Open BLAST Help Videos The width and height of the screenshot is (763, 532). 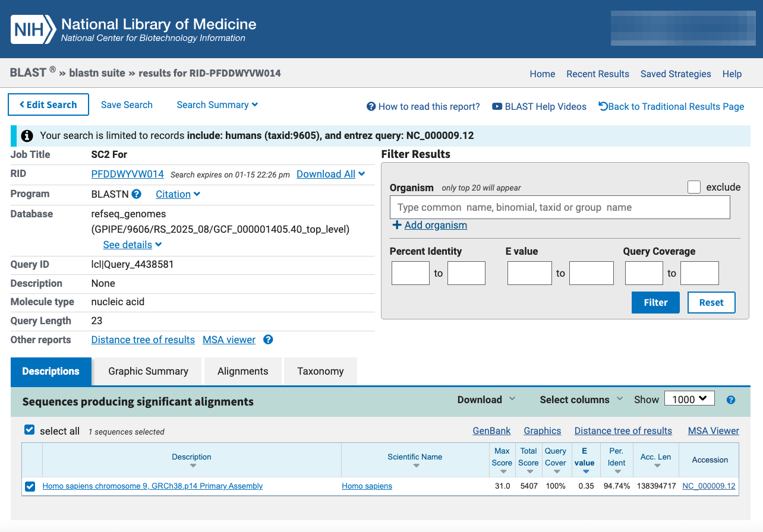[x=539, y=106]
